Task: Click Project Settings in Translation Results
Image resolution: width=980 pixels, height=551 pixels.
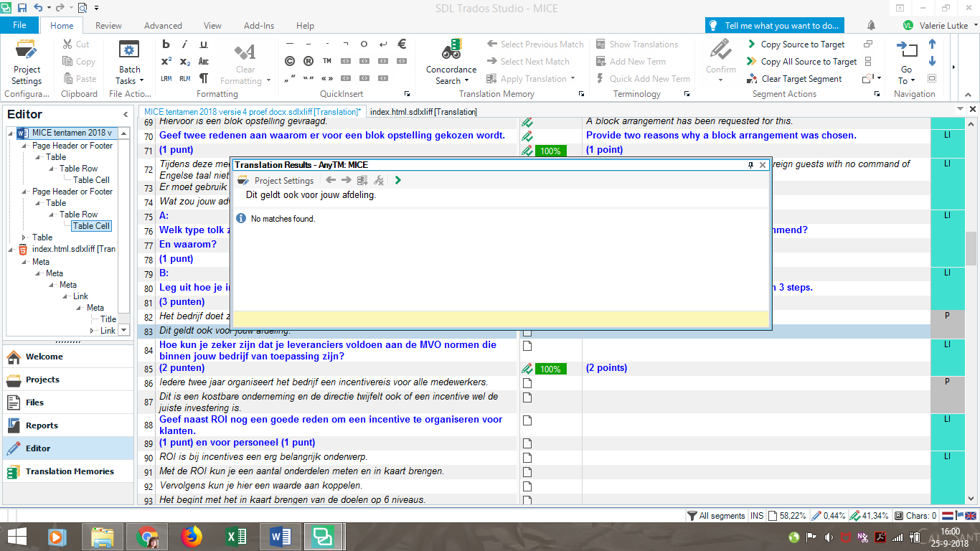Action: tap(276, 181)
